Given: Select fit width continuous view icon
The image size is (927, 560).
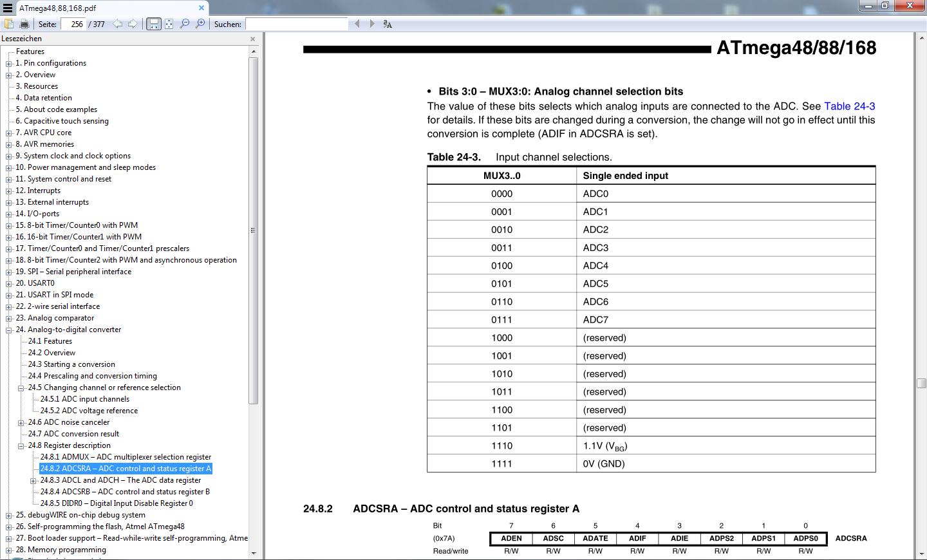Looking at the screenshot, I should point(154,24).
